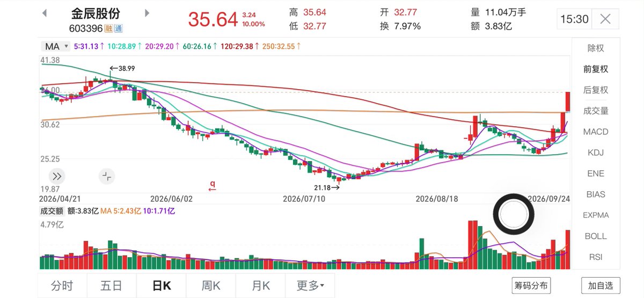Switch indicator to RSI
The height and width of the screenshot is (298, 644).
[596, 257]
